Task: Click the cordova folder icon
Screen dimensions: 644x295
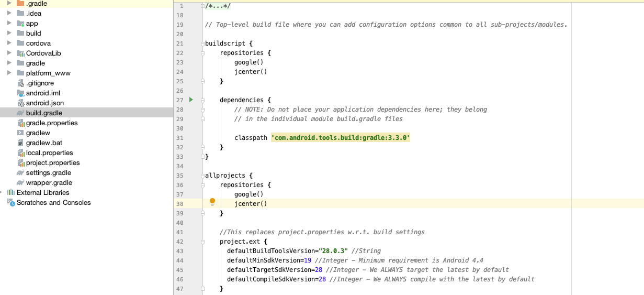Action: pyautogui.click(x=20, y=43)
